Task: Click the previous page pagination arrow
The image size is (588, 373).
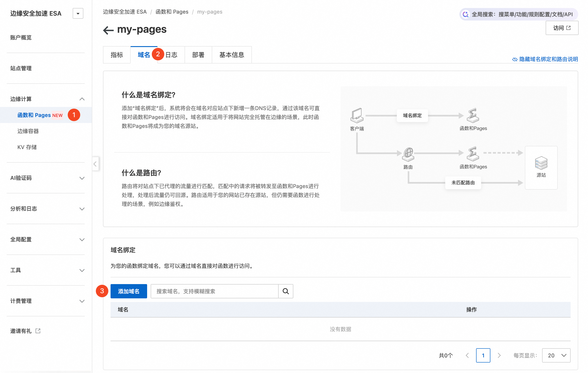Action: click(x=467, y=355)
